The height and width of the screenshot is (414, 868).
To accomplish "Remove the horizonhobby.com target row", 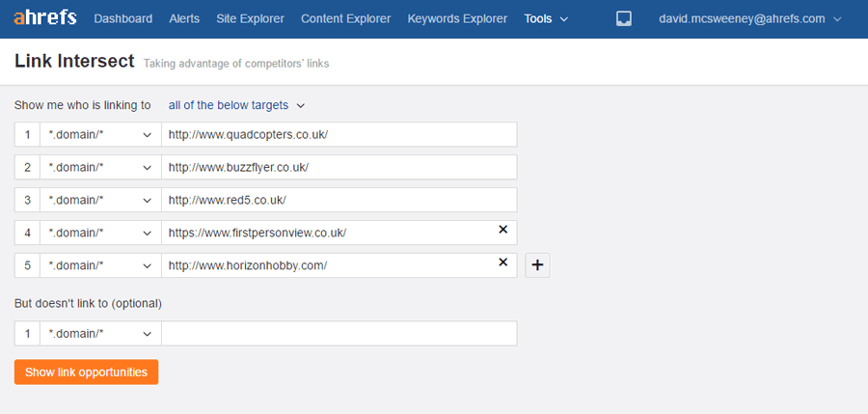I will pos(502,262).
